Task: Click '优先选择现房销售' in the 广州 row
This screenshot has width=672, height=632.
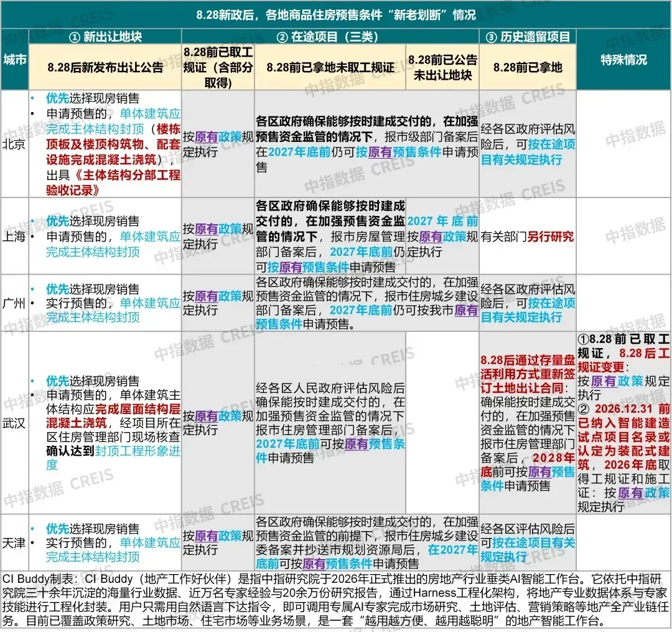Action: (93, 289)
